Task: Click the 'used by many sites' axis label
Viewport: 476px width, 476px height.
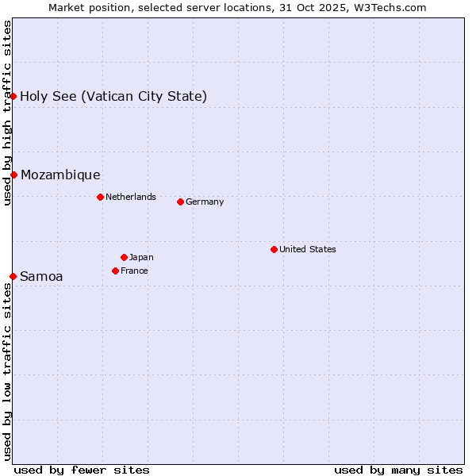Action: coord(398,470)
